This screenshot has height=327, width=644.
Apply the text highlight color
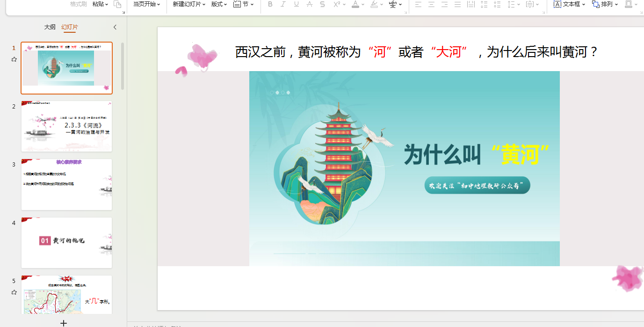tap(374, 4)
